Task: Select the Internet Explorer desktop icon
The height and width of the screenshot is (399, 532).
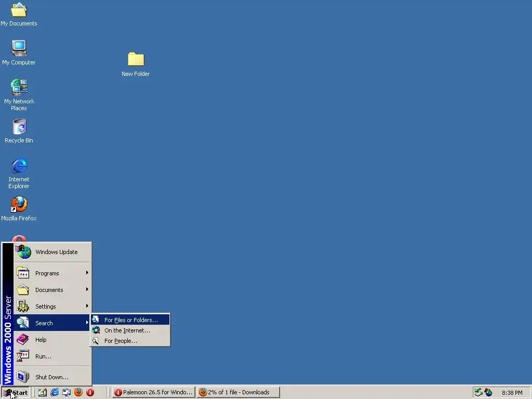Action: [19, 174]
